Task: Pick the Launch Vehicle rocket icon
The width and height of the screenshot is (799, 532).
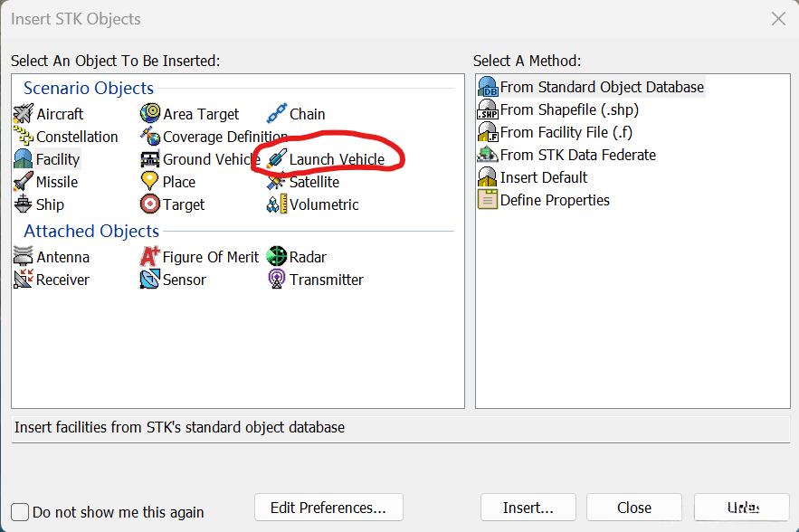Action: [277, 159]
